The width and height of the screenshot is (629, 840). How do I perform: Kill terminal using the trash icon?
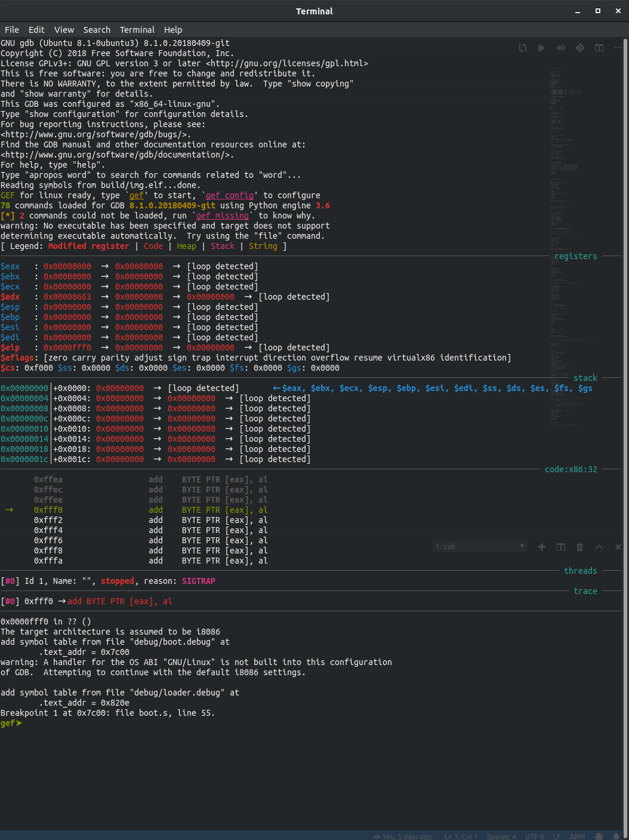(579, 547)
